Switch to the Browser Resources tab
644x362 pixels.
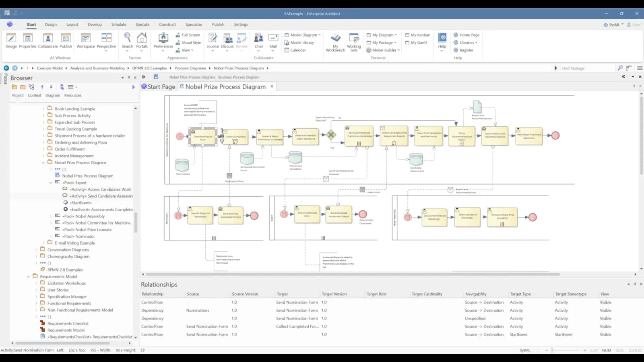[x=73, y=95]
